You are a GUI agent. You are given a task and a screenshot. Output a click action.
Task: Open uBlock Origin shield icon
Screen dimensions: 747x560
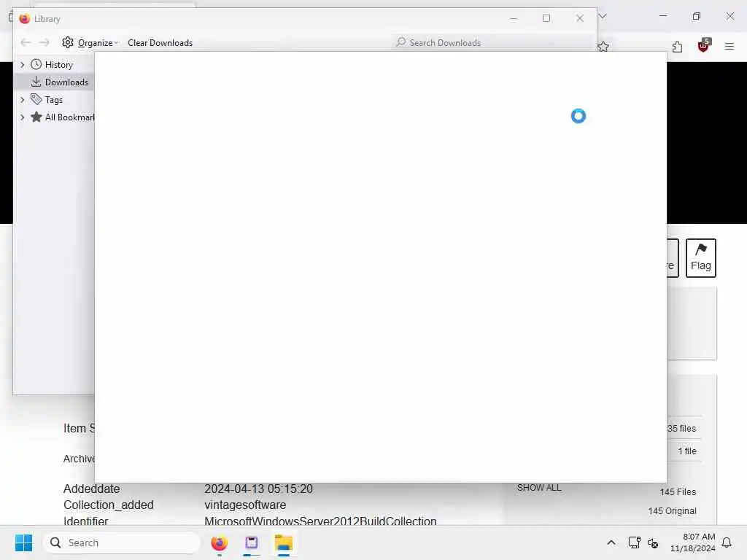(x=704, y=46)
